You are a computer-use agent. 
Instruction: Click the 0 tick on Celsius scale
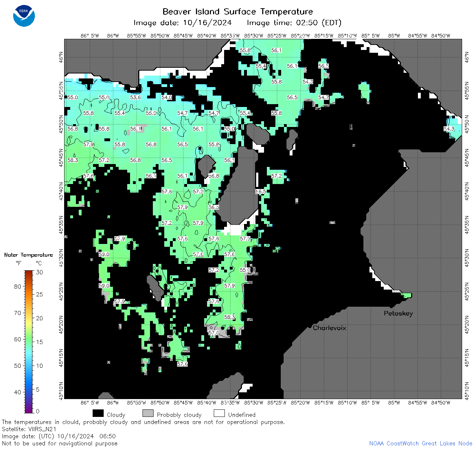coord(38,411)
